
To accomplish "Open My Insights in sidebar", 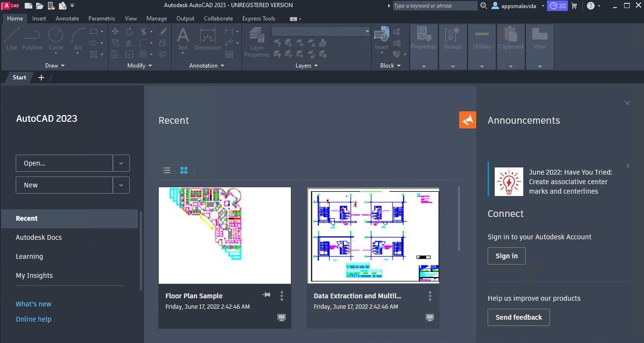I will click(34, 275).
